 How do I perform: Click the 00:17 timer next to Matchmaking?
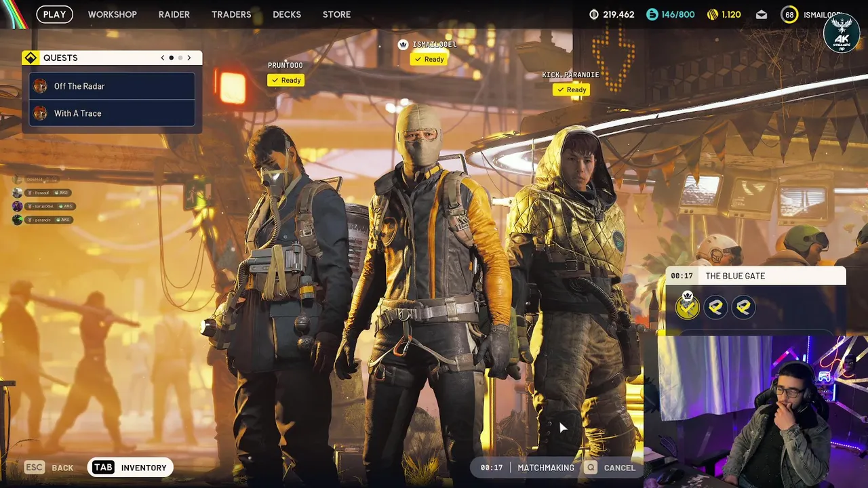coord(492,467)
